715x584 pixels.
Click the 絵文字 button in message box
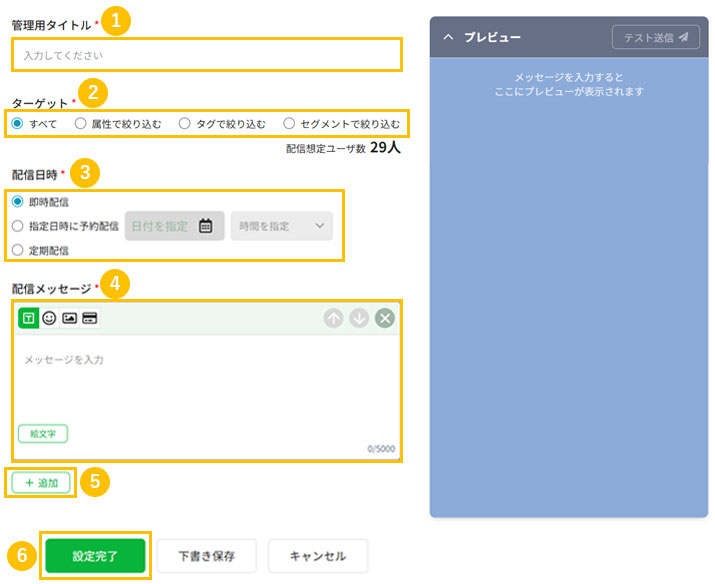[42, 434]
